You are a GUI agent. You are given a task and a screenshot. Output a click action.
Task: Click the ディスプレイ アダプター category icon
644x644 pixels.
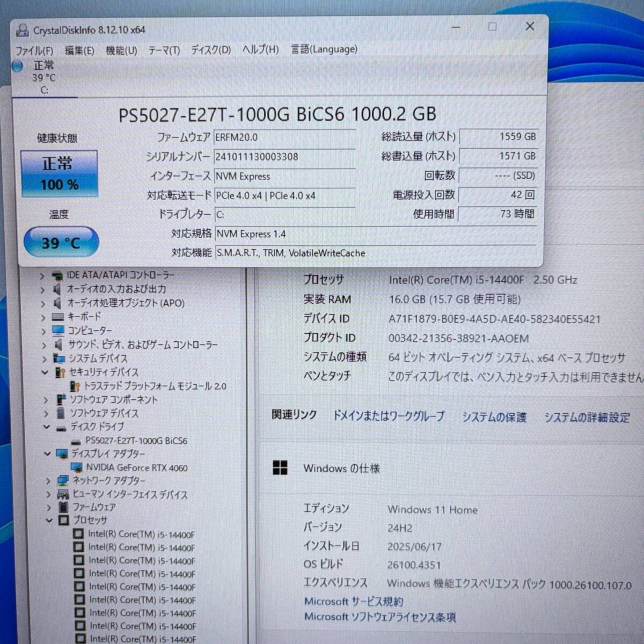[x=62, y=454]
